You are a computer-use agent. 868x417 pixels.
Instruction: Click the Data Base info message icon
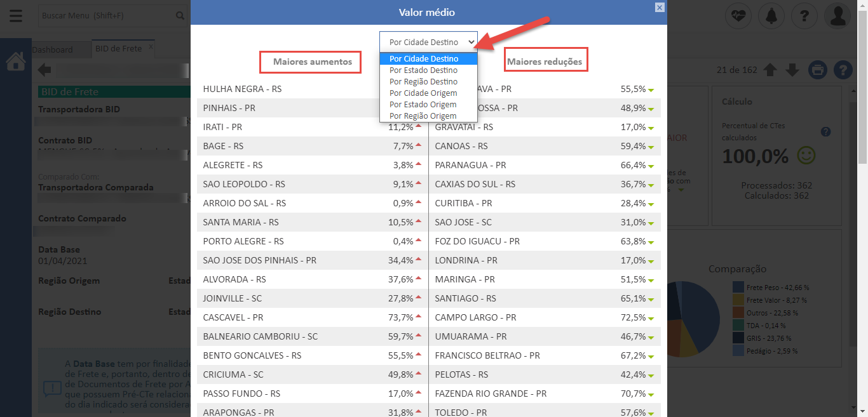coord(51,388)
